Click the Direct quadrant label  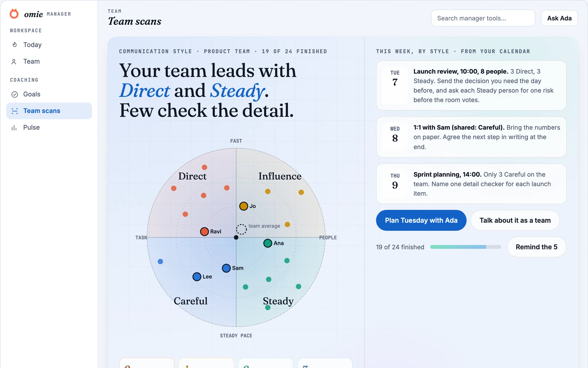tap(192, 176)
